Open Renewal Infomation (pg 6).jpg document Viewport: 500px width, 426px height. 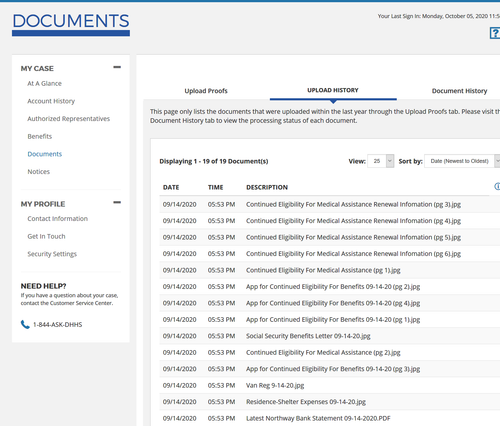coord(353,254)
